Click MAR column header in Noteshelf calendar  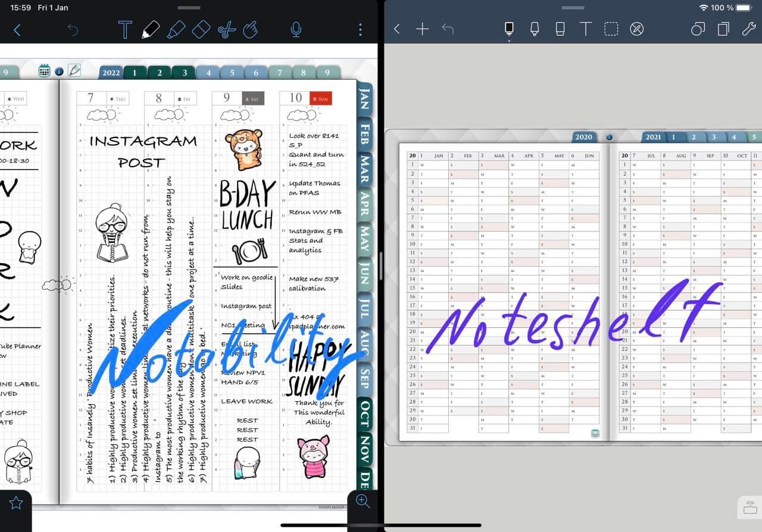(494, 156)
